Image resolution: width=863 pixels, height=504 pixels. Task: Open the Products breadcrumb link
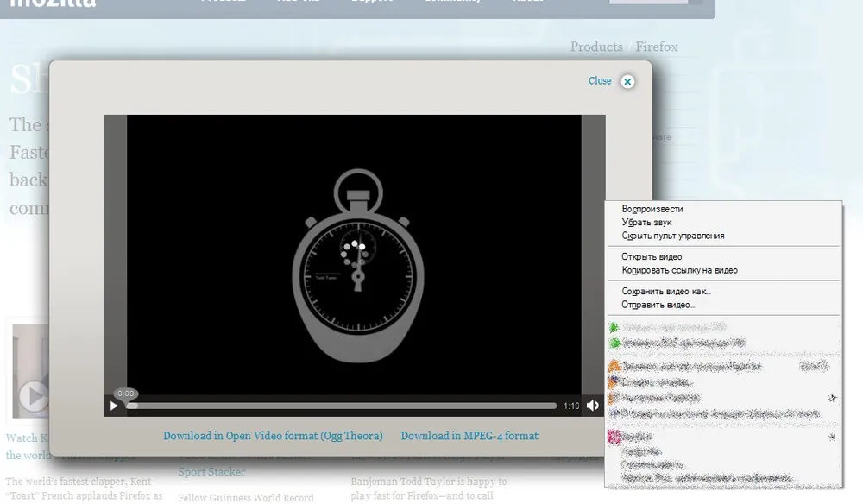[x=596, y=47]
